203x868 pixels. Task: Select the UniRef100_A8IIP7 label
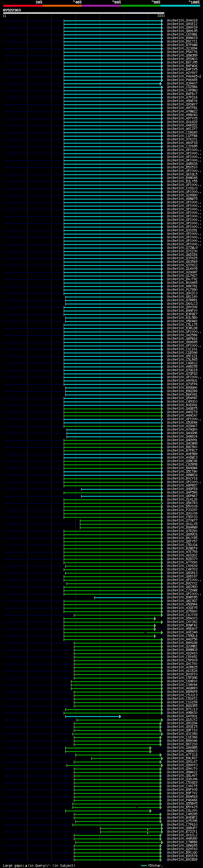tap(182, 129)
